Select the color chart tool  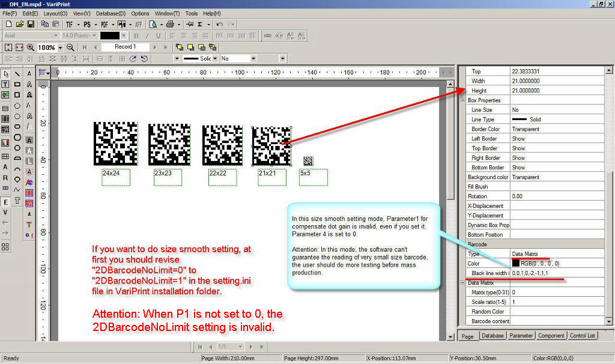point(5,143)
